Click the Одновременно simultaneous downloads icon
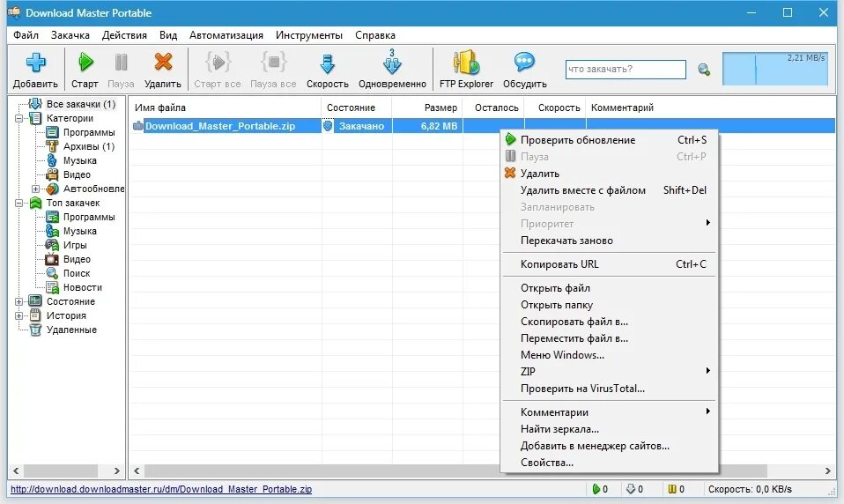 click(x=392, y=62)
